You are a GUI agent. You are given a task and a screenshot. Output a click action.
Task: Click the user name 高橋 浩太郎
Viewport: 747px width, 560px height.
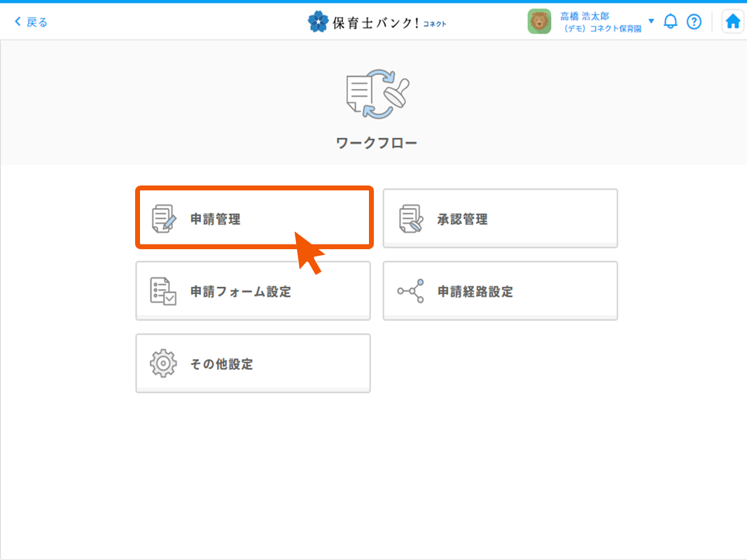[x=585, y=16]
